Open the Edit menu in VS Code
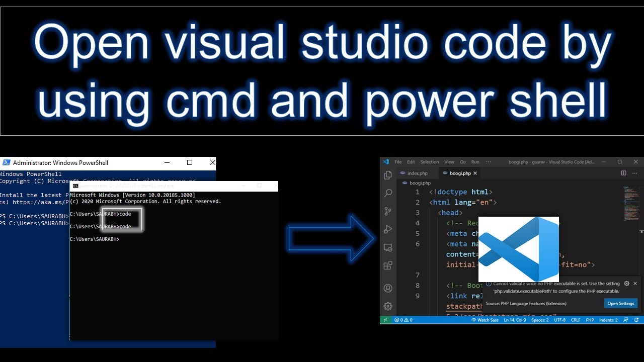The width and height of the screenshot is (644, 362). [x=411, y=162]
